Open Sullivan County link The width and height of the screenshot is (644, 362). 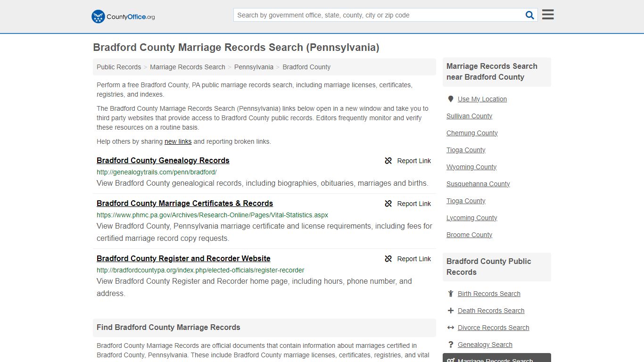[x=470, y=116]
